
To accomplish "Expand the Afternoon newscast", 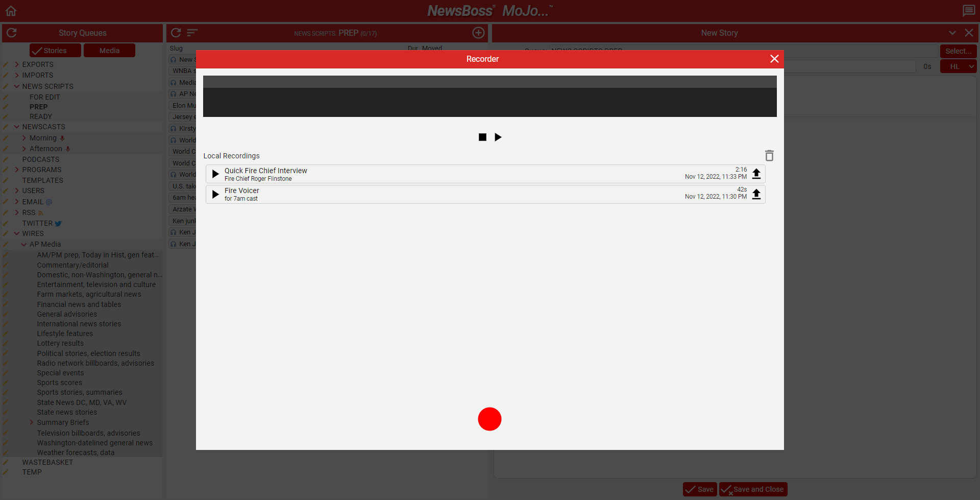I will coord(24,149).
